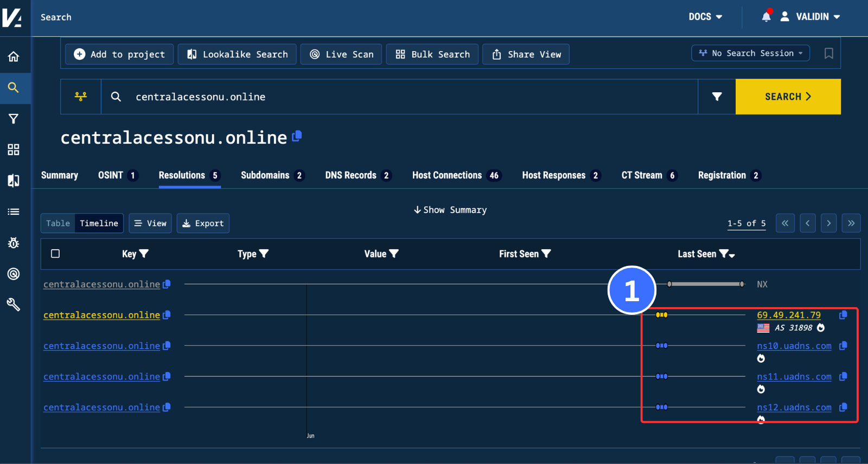Open the list sidebar icon
Viewport: 868px width, 464px height.
14,212
